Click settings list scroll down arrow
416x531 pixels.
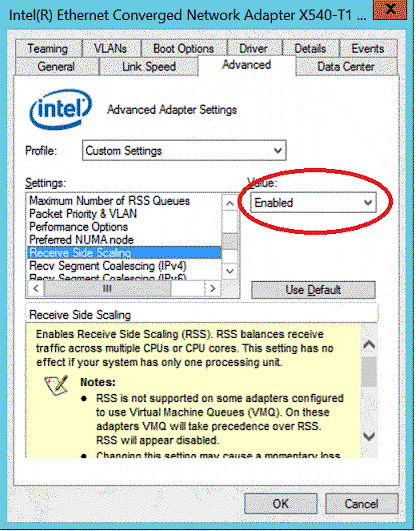pyautogui.click(x=230, y=271)
